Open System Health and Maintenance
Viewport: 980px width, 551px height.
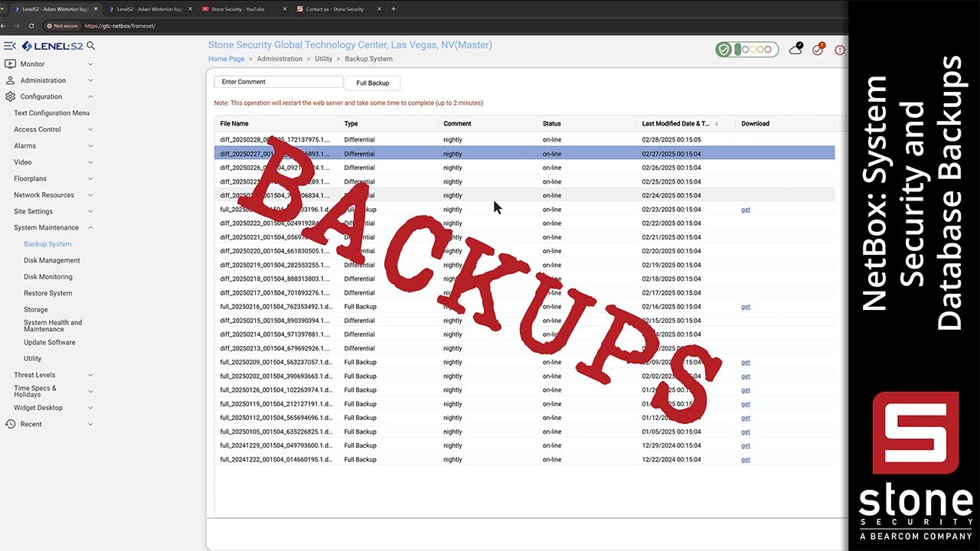53,326
